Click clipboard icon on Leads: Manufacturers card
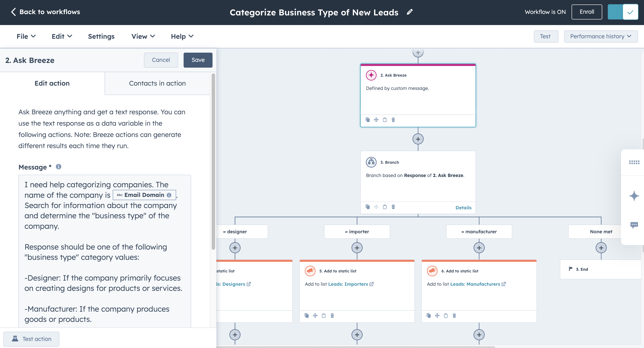644x348 pixels. [445, 315]
